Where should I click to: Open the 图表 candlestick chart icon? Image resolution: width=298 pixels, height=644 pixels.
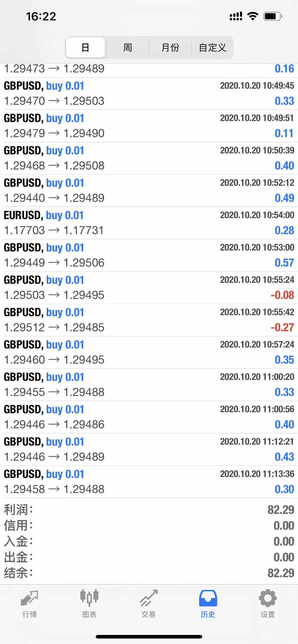[x=89, y=598]
